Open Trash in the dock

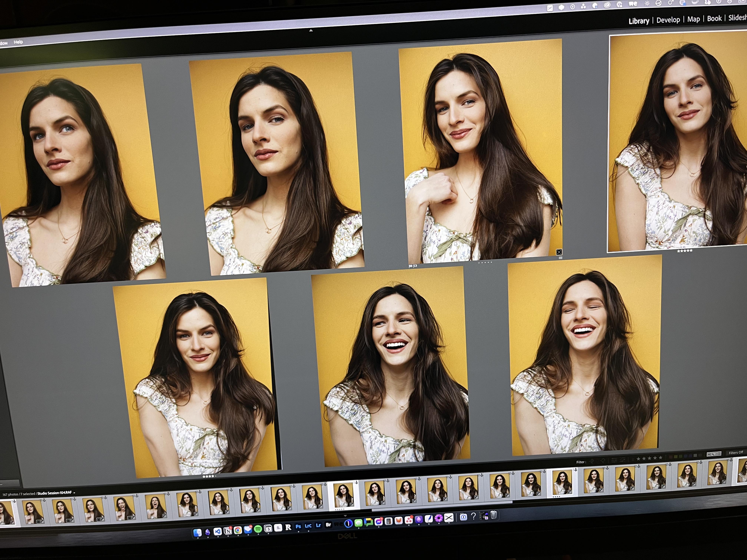[493, 515]
